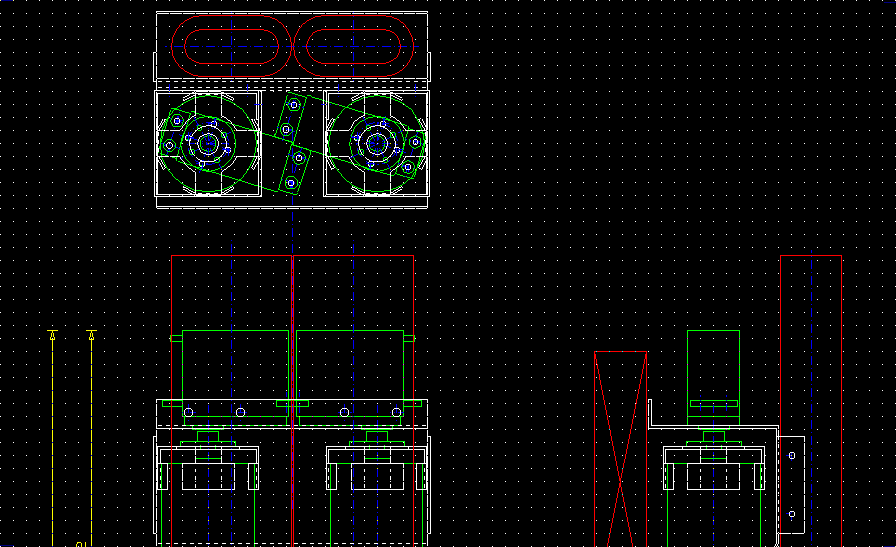Pick the lower hole in side mounting bracket
Viewport: 896px width, 547px height.
point(792,514)
